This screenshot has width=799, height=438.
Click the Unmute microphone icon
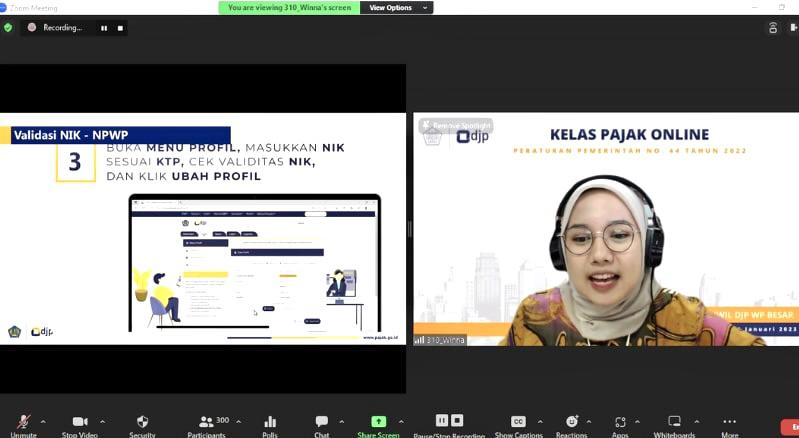tap(23, 422)
